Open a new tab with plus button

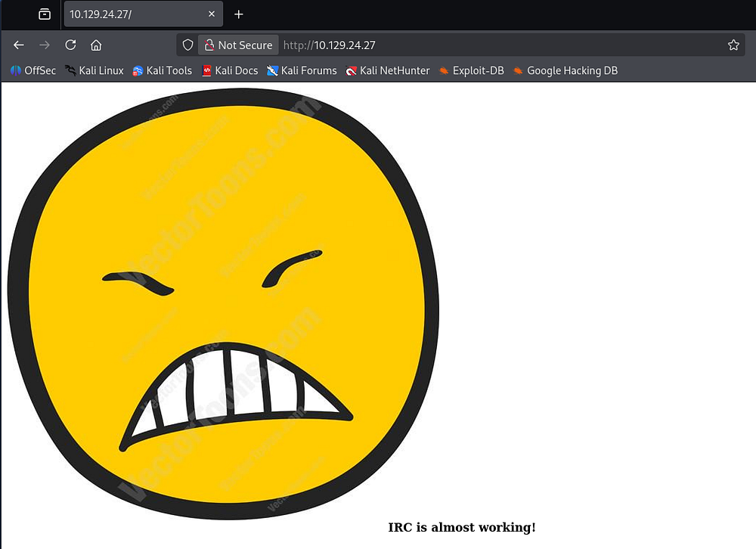tap(239, 14)
